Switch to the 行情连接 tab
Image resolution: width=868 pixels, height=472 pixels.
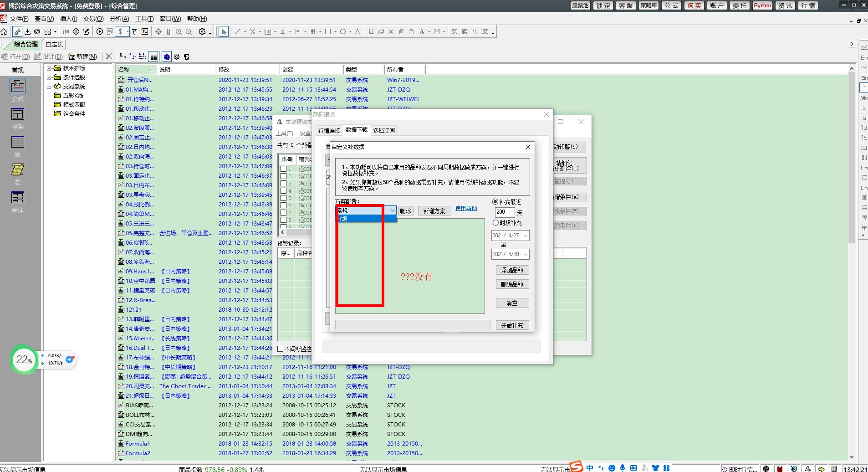tap(329, 130)
